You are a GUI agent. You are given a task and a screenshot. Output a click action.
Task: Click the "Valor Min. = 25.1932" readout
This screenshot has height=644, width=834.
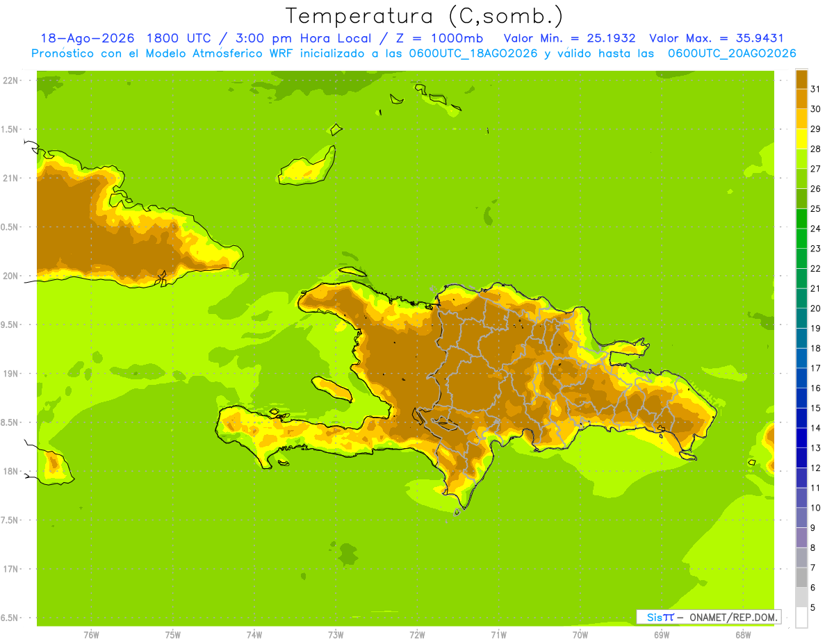pyautogui.click(x=569, y=38)
